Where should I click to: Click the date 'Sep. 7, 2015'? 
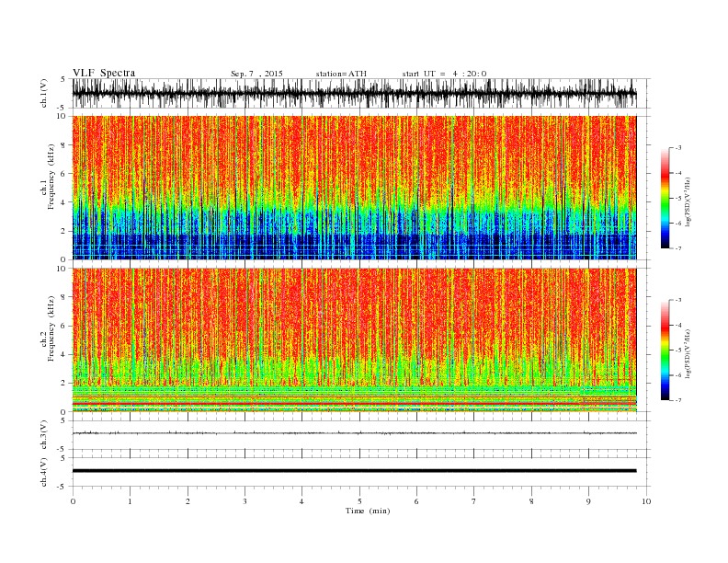tap(256, 74)
